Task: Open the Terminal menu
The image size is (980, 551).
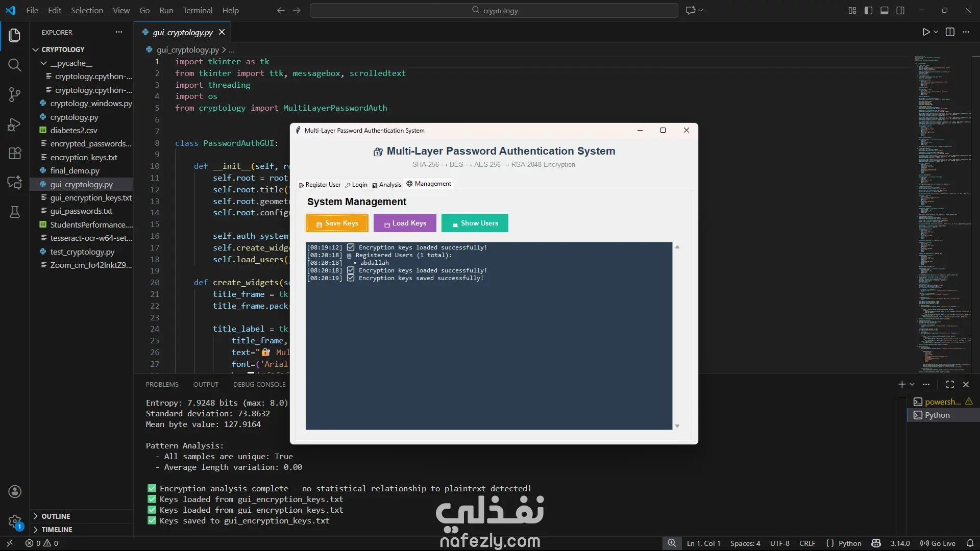Action: tap(198, 10)
